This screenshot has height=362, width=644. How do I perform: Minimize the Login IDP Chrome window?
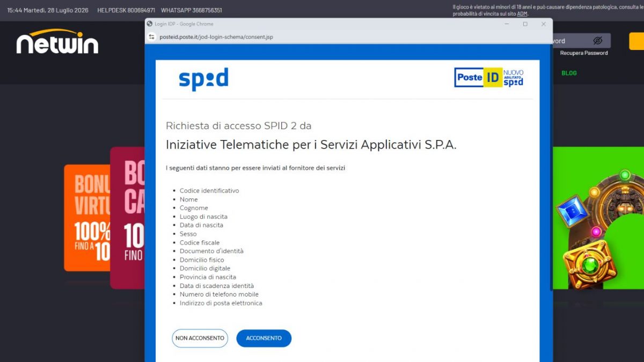click(507, 24)
